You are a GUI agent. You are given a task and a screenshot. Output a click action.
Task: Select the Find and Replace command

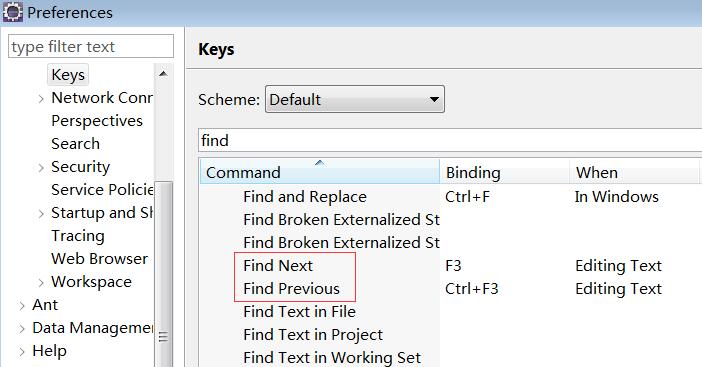coord(305,197)
